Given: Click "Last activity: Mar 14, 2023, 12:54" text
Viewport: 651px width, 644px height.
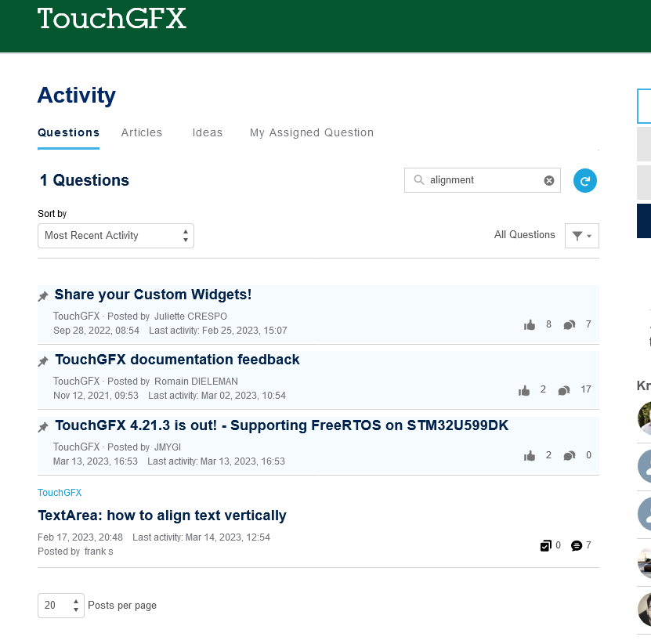Looking at the screenshot, I should tap(201, 537).
